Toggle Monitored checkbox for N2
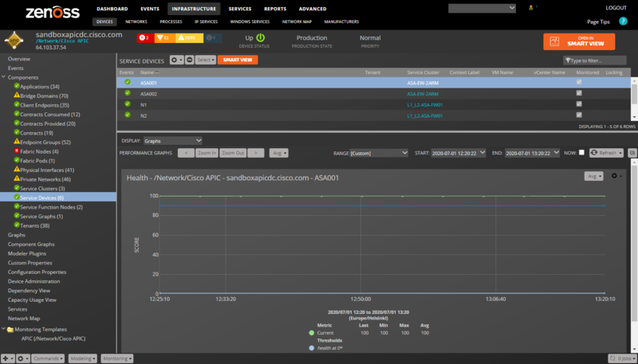 [x=579, y=115]
